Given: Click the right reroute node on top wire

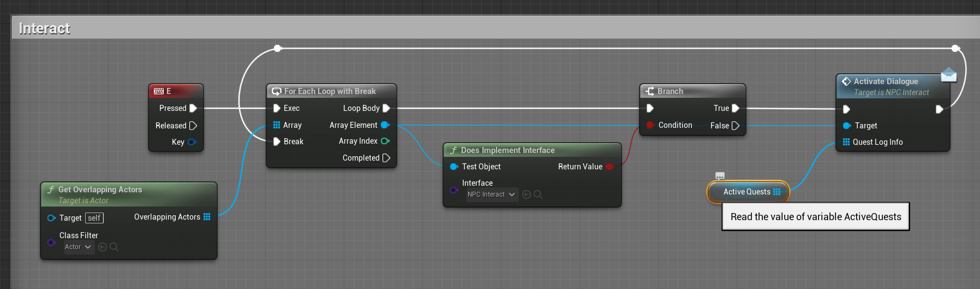Looking at the screenshot, I should (955, 49).
